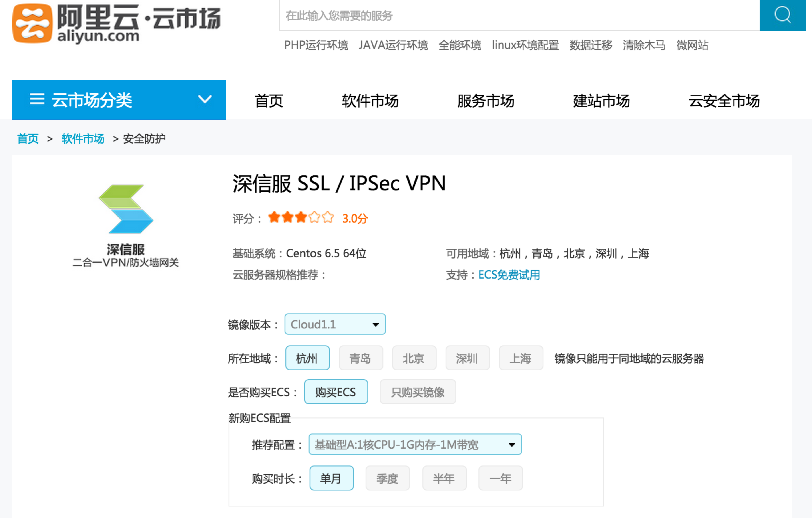
Task: Click 软件市场 in the breadcrumb
Action: (x=83, y=139)
